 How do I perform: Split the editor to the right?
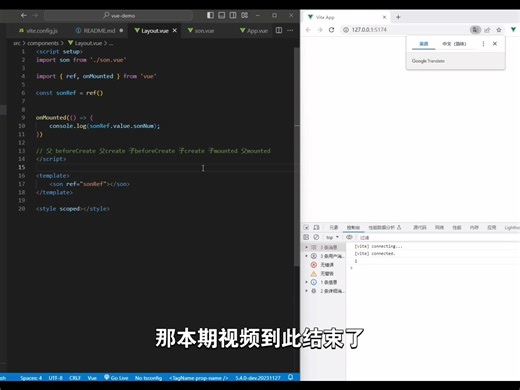click(279, 30)
